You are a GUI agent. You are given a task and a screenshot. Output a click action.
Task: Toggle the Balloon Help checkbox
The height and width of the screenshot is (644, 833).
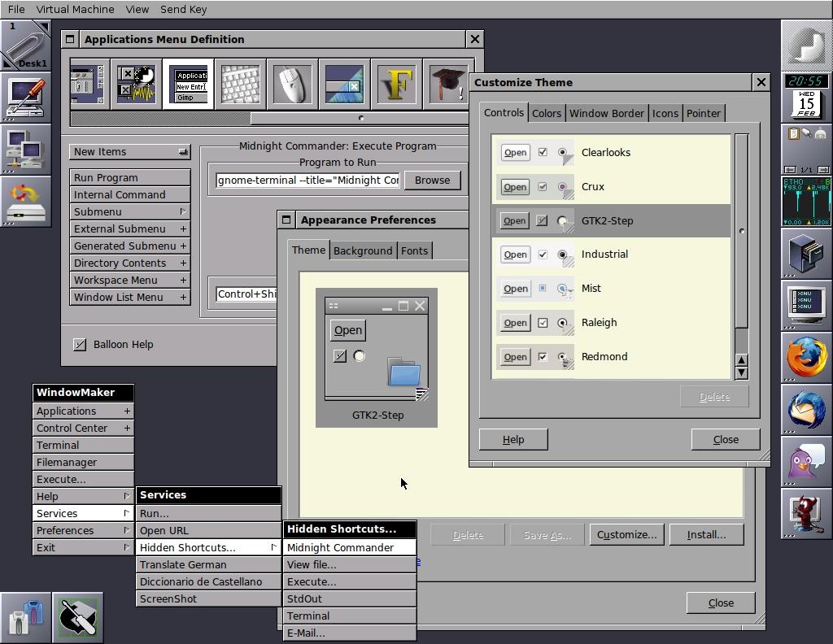pos(80,344)
